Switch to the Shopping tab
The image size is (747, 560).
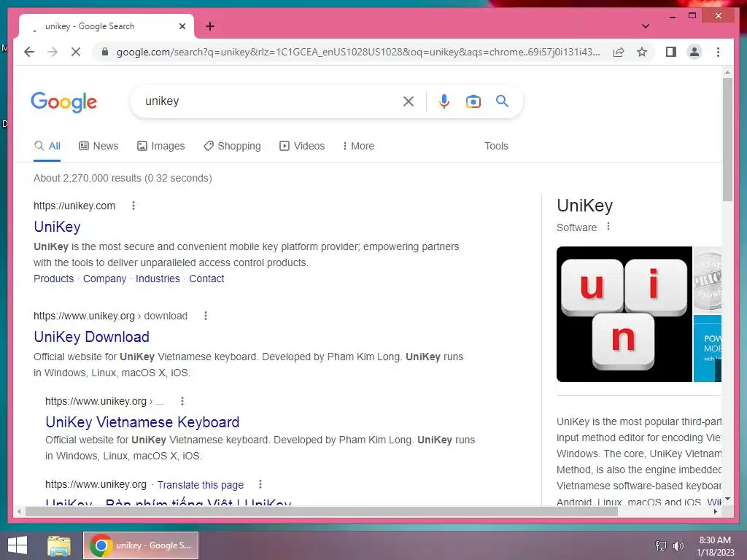pos(232,146)
